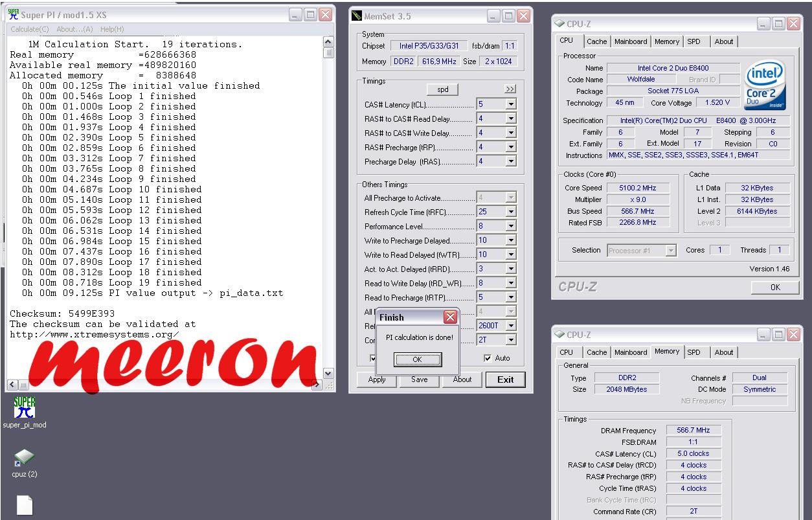Click the >> button in MemSet Timings

[510, 89]
